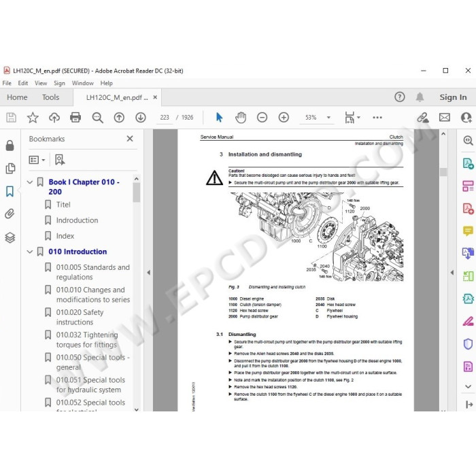Screen dimensions: 476x476
Task: Open the right-pane search magnifier tool
Action: [468, 140]
